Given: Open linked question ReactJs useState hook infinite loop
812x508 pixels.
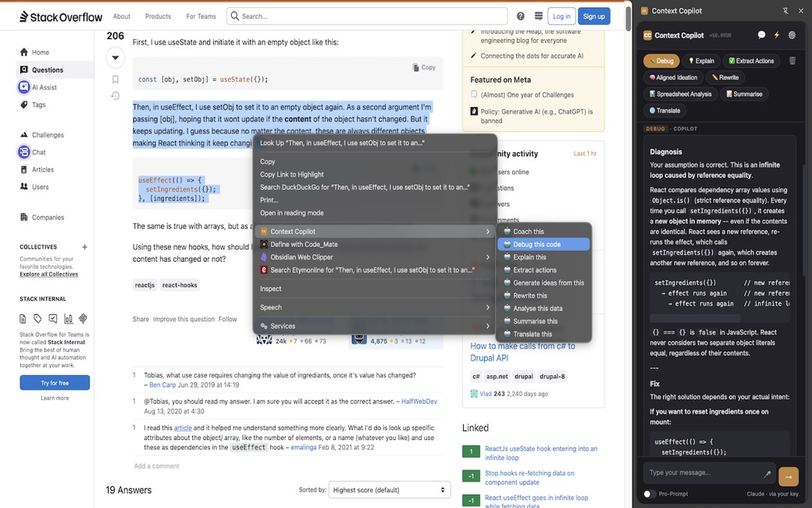Looking at the screenshot, I should [540, 453].
